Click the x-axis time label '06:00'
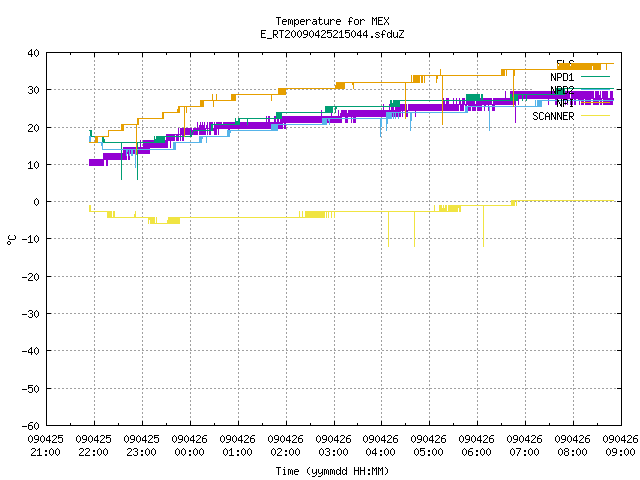This screenshot has width=640, height=480. click(476, 452)
